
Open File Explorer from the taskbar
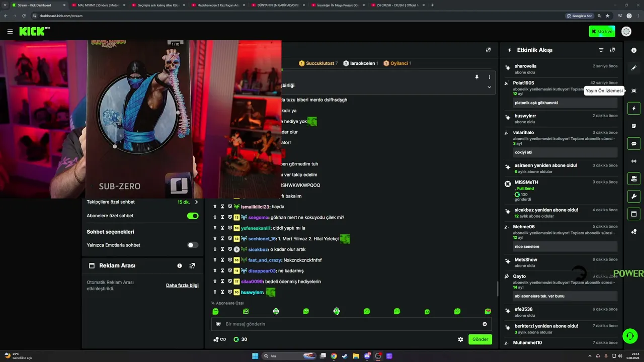356,356
